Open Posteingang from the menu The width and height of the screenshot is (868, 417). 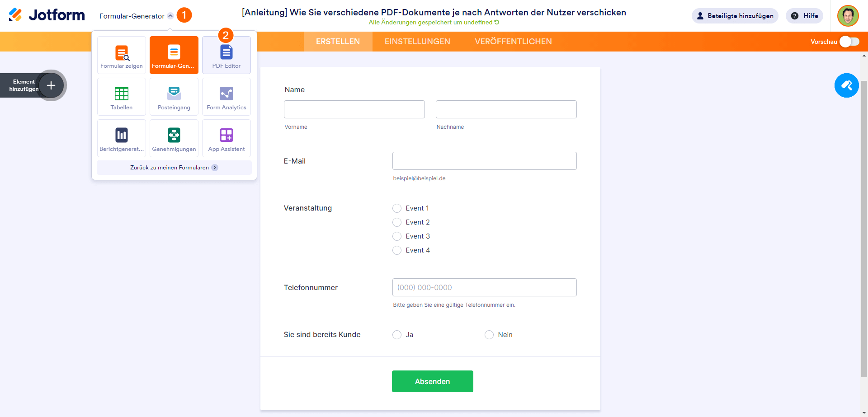pos(174,96)
